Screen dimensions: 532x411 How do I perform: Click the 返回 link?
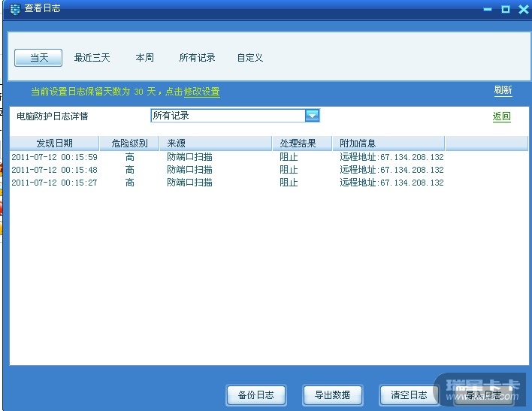tap(502, 116)
